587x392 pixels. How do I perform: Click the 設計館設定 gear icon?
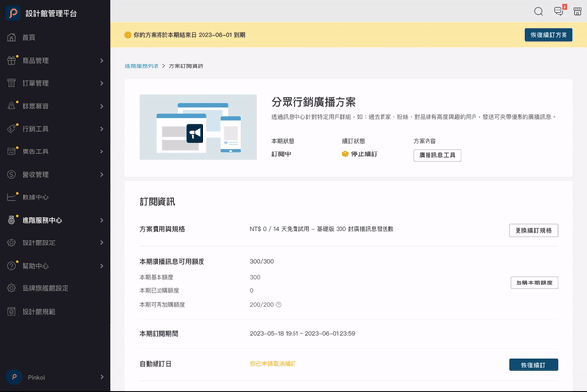pos(11,242)
